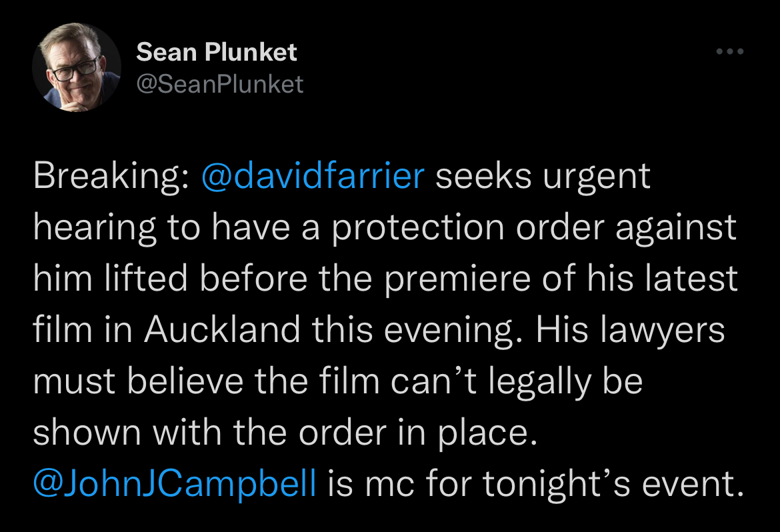The image size is (780, 532).
Task: Click the tweet header area
Action: tap(267, 67)
